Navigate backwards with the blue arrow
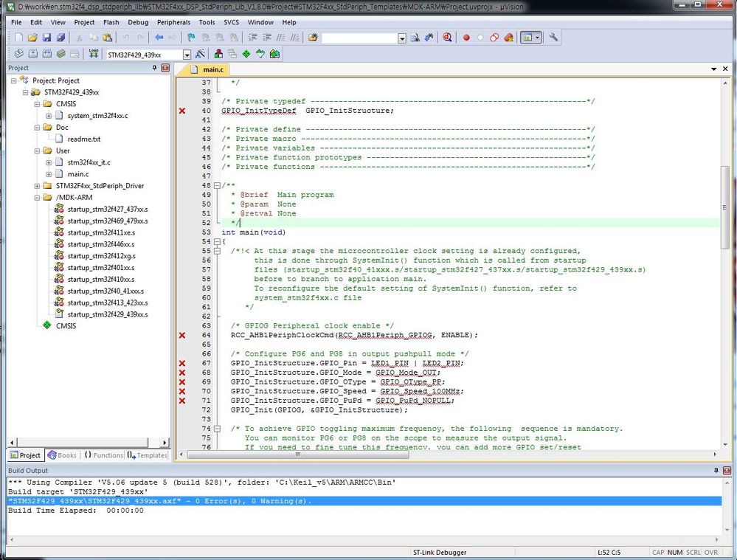The width and height of the screenshot is (737, 560). pyautogui.click(x=159, y=38)
